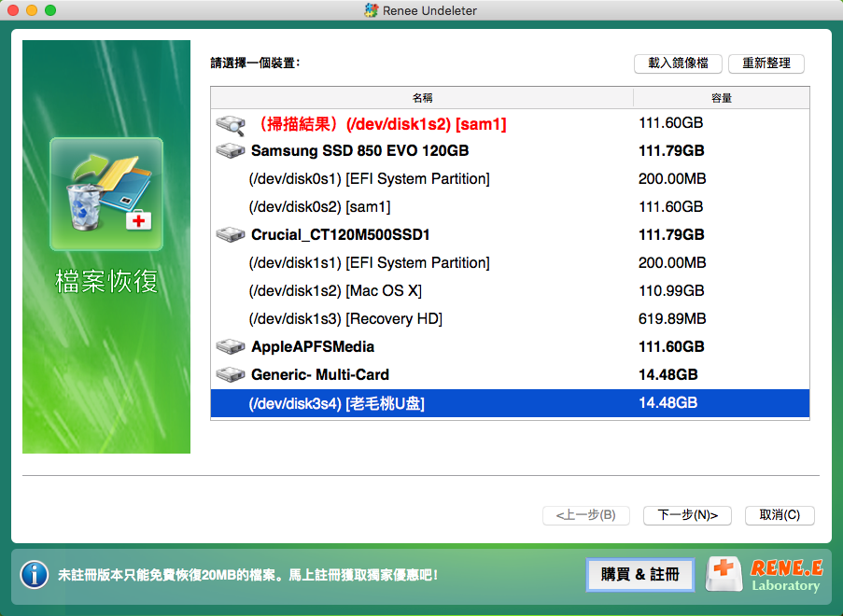Click the file recovery recycle bin icon
Viewport: 843px width, 616px height.
[106, 194]
